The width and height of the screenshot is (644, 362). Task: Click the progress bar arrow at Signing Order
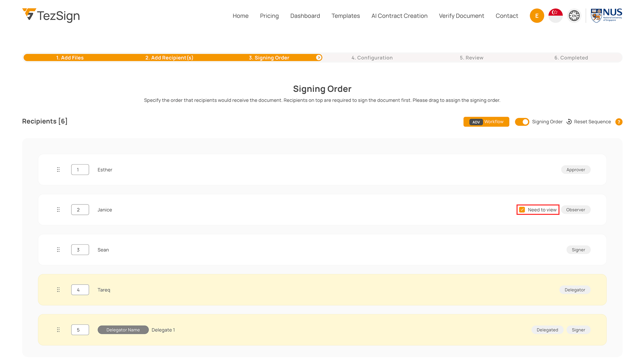tap(319, 58)
